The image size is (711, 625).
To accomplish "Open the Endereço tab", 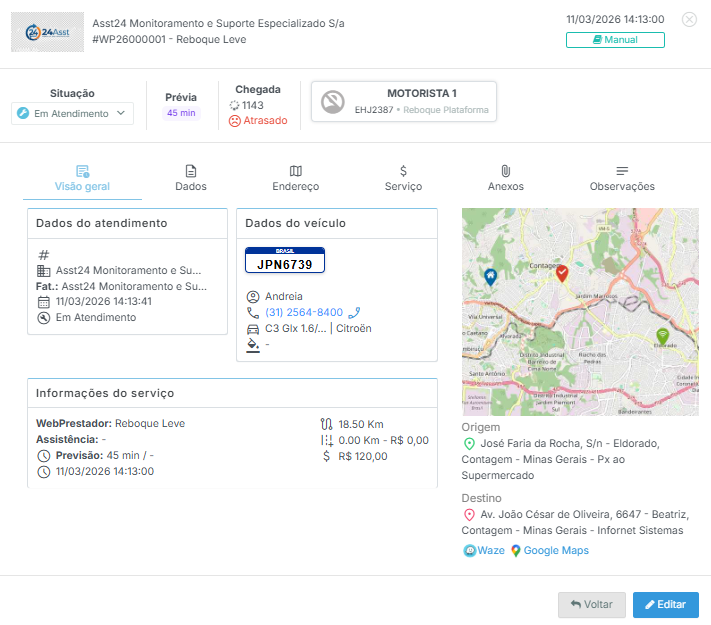I will coord(295,178).
